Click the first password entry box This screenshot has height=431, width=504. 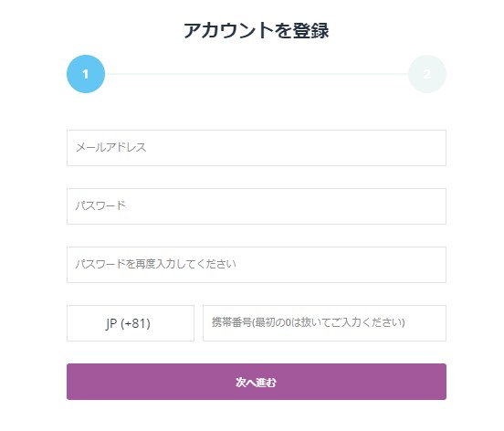pos(257,206)
